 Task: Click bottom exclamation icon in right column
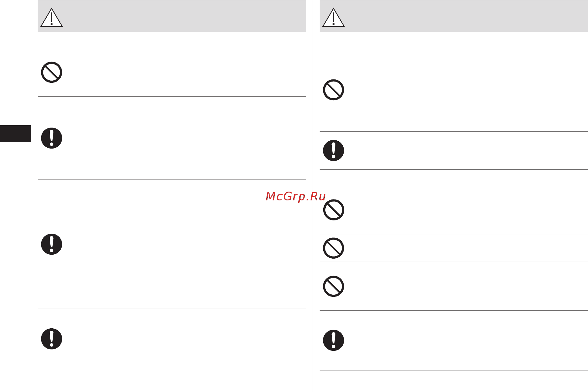tap(333, 340)
